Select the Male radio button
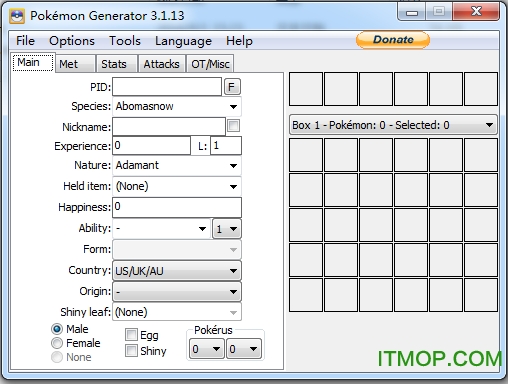This screenshot has width=508, height=384. 57,329
